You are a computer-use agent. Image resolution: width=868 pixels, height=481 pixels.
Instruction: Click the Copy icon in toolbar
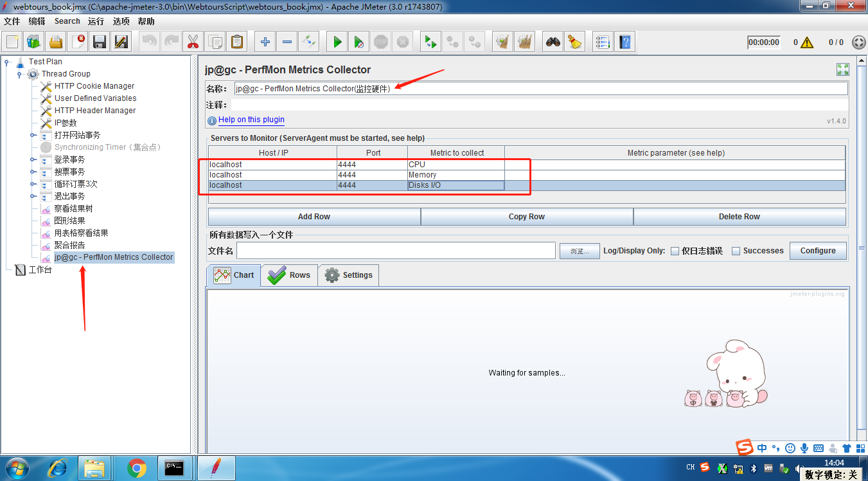[215, 42]
